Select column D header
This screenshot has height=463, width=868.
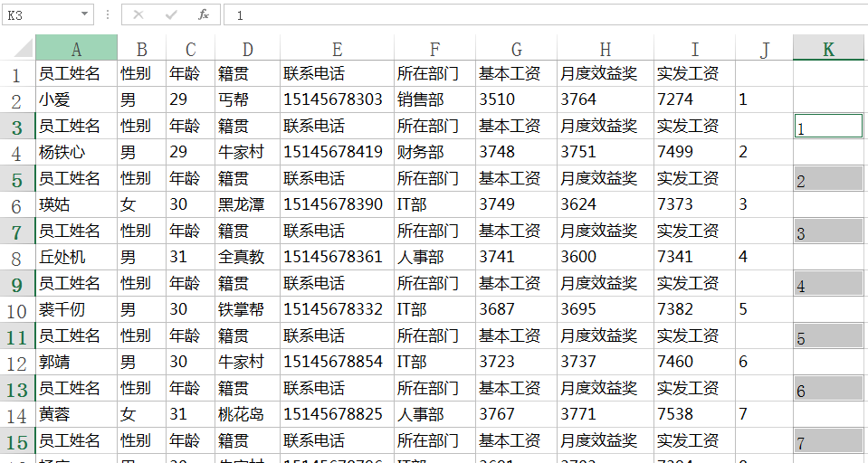pyautogui.click(x=247, y=48)
